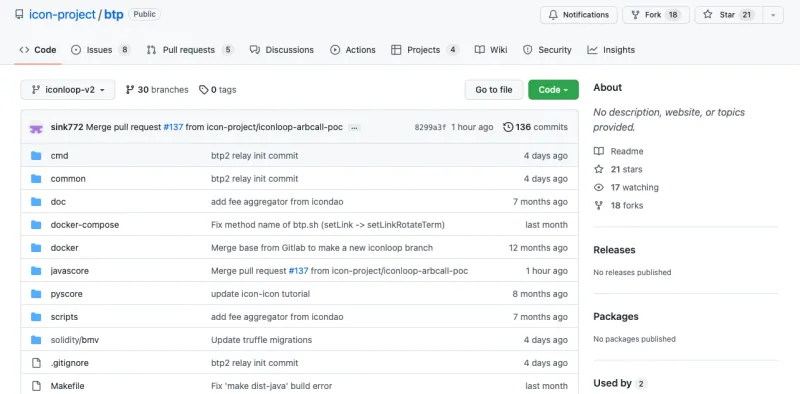
Task: Open the 136 commits link
Action: (535, 127)
